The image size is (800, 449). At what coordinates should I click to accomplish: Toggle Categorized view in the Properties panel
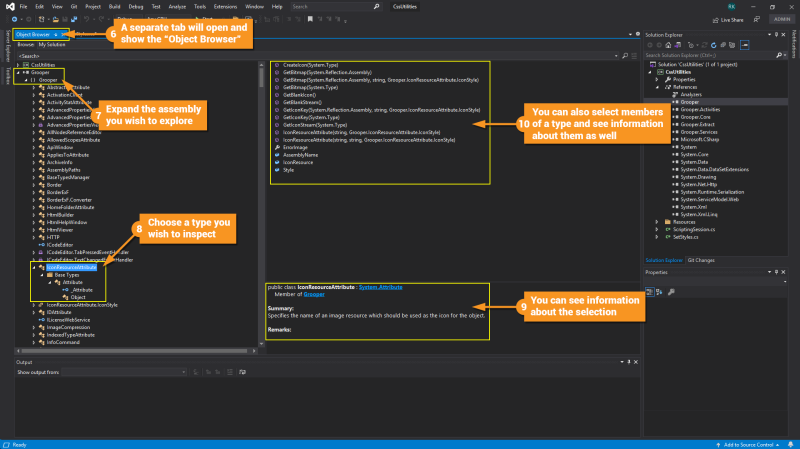click(649, 291)
